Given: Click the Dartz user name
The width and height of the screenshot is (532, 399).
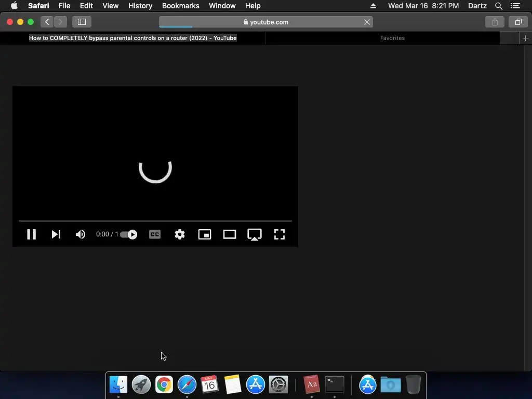Looking at the screenshot, I should (477, 6).
